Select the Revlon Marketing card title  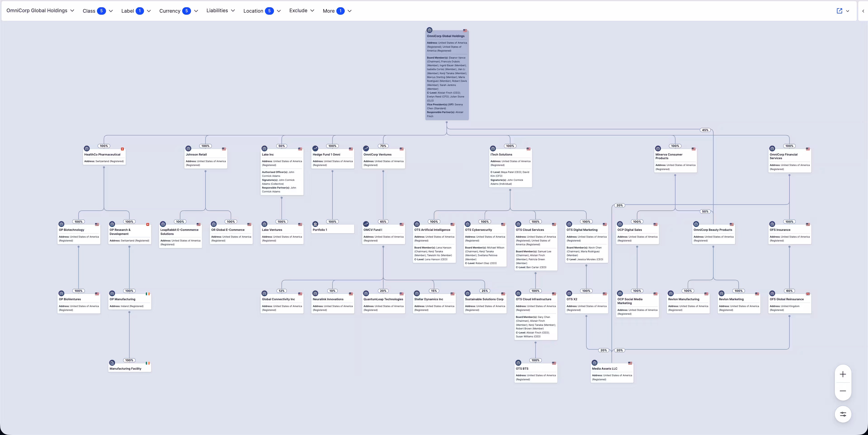point(731,299)
